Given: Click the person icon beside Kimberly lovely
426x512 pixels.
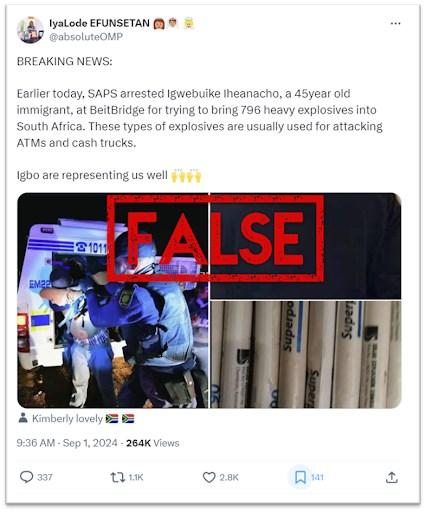Looking at the screenshot, I should pyautogui.click(x=23, y=418).
